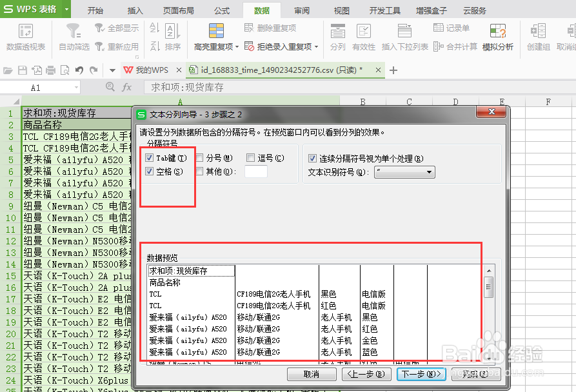Click the data preview scrollbar thumb
This screenshot has height=392, width=576.
[x=489, y=287]
